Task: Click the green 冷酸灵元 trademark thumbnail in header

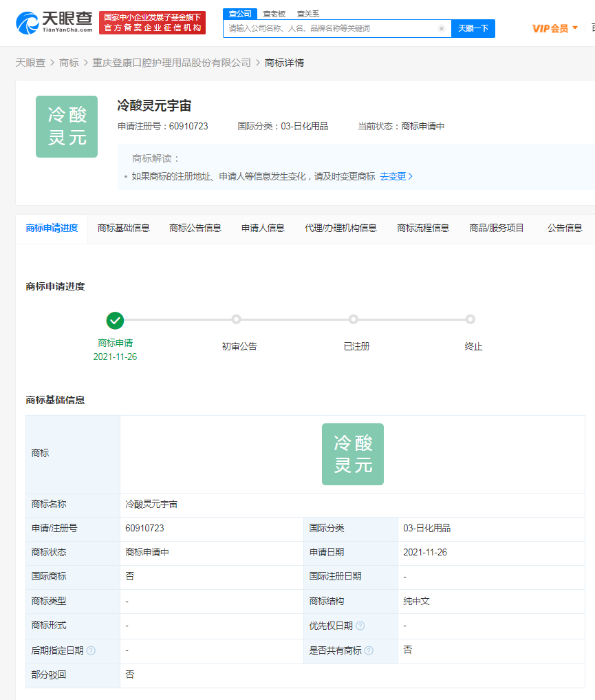Action: 67,127
